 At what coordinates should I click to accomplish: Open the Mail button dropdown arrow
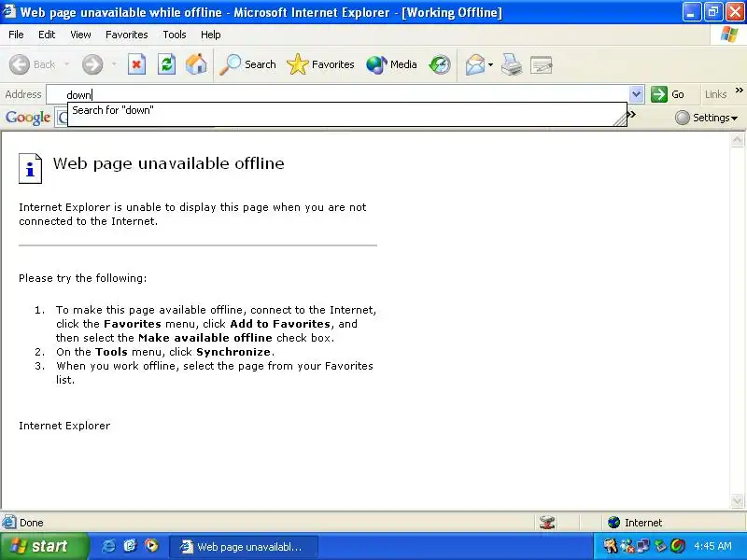point(491,64)
